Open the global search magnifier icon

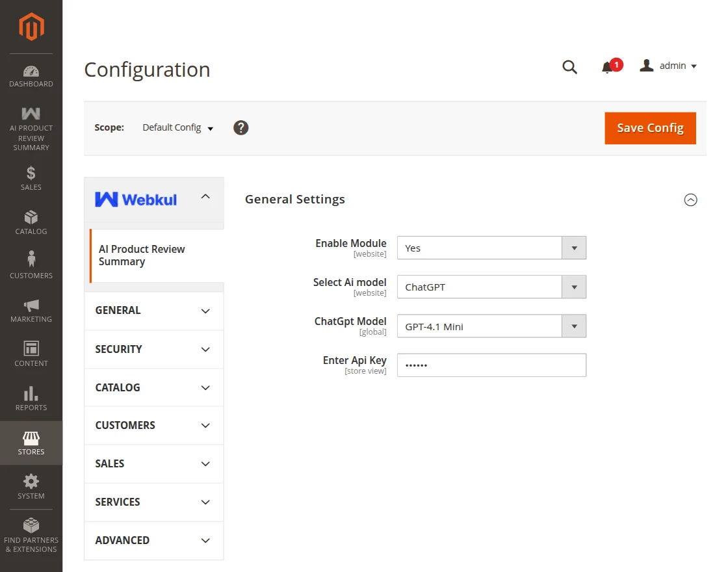tap(569, 66)
